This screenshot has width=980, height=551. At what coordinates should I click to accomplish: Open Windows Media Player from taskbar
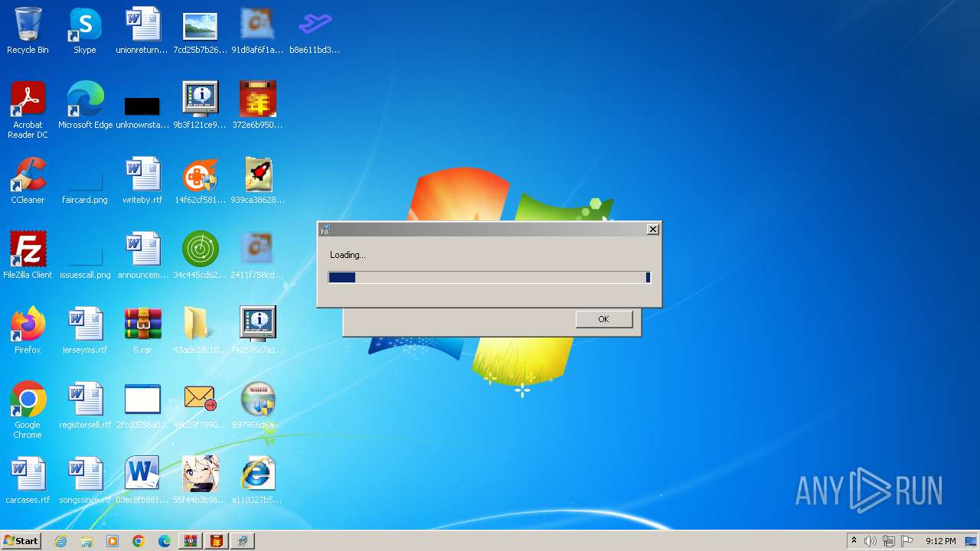click(113, 541)
